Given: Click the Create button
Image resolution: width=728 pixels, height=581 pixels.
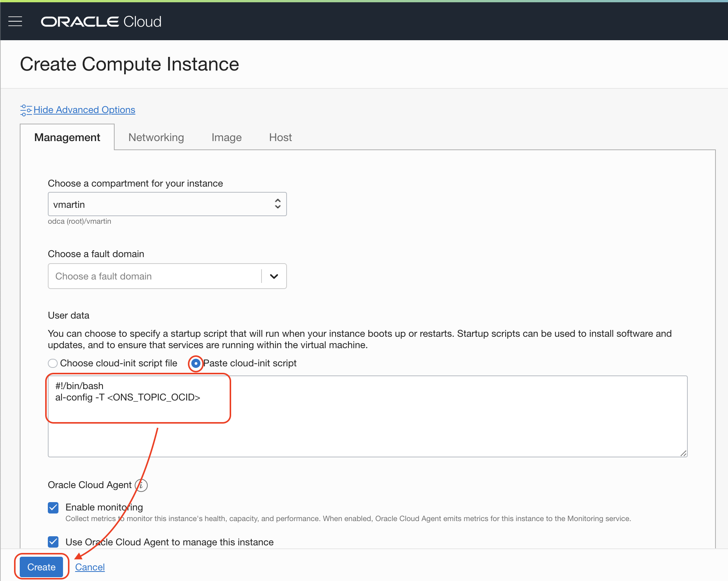Looking at the screenshot, I should point(41,567).
